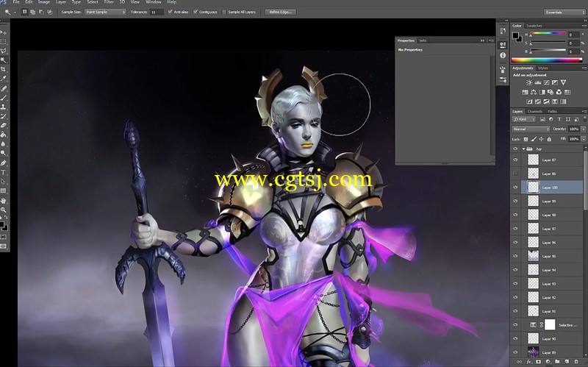
Task: Select the Crop tool
Action: (x=4, y=69)
